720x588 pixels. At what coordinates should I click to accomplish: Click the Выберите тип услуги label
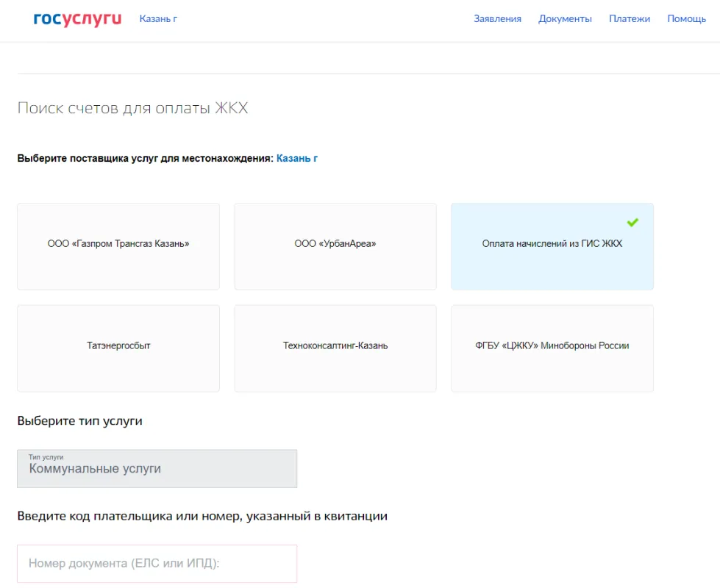coord(80,421)
